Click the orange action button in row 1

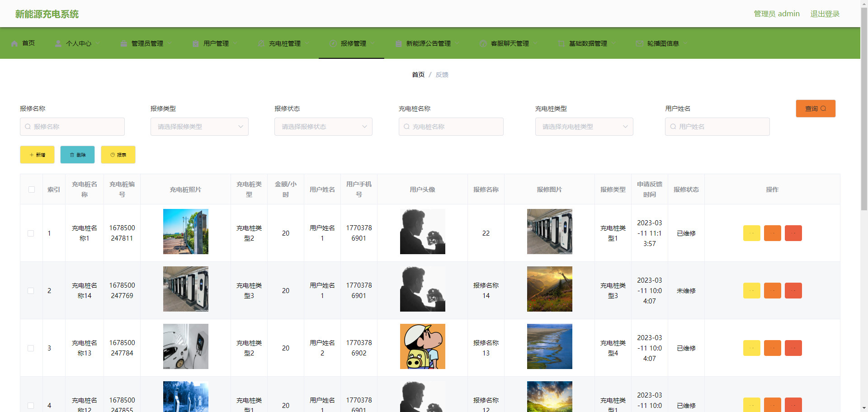tap(772, 233)
